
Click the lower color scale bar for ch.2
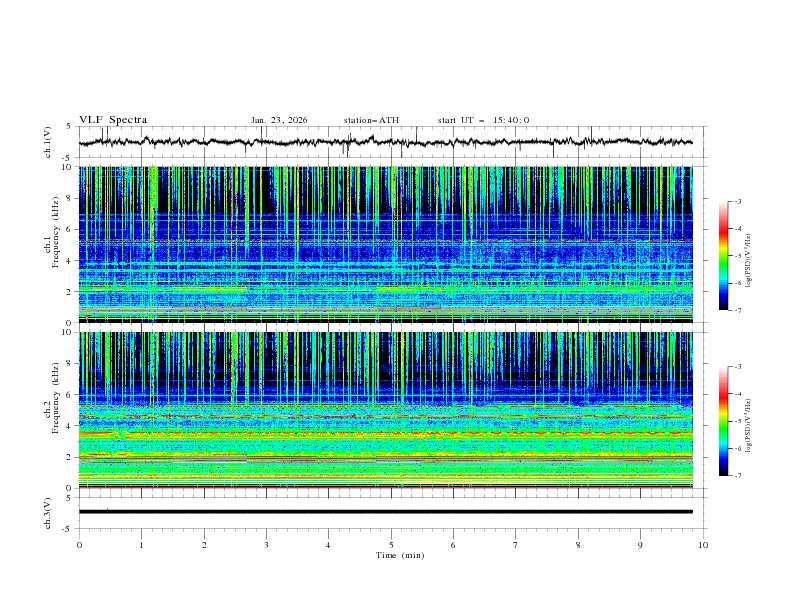(x=723, y=421)
